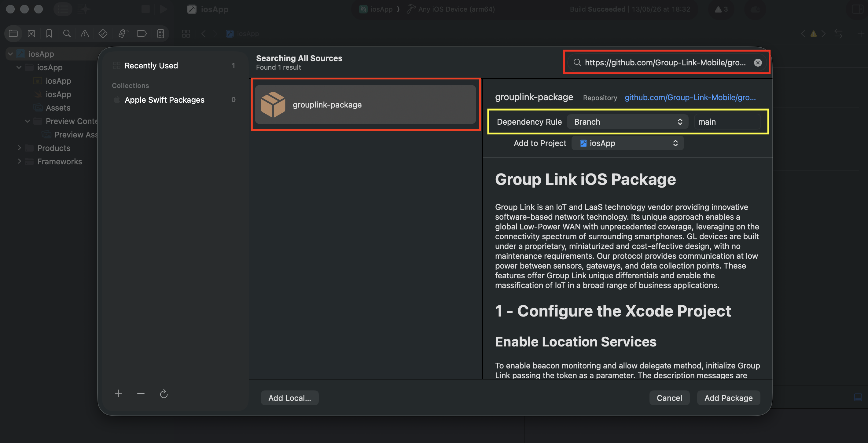The image size is (868, 443).
Task: Click the branch name field showing main
Action: point(727,122)
